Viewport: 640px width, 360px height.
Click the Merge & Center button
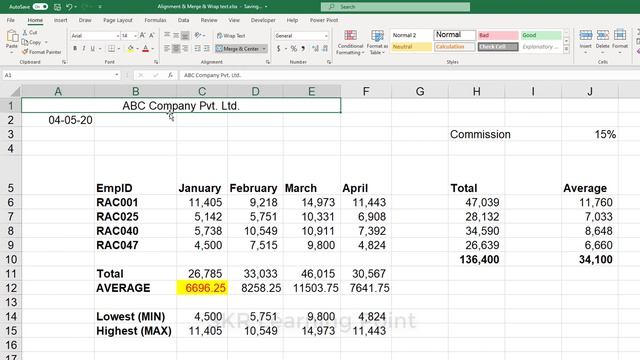pos(238,49)
